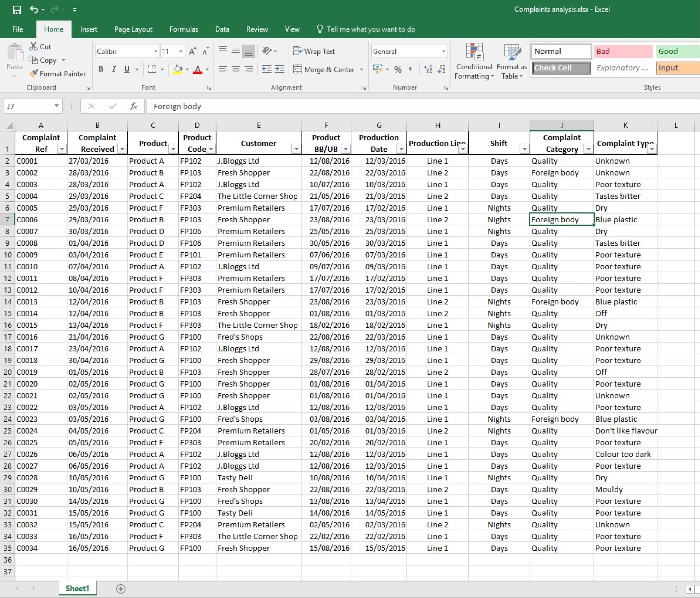Image resolution: width=700 pixels, height=598 pixels.
Task: Select the Sheet1 sheet tab
Action: (77, 588)
